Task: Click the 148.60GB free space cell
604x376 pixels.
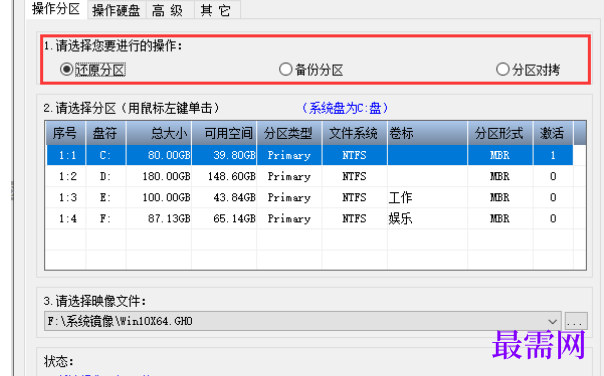Action: tap(224, 176)
